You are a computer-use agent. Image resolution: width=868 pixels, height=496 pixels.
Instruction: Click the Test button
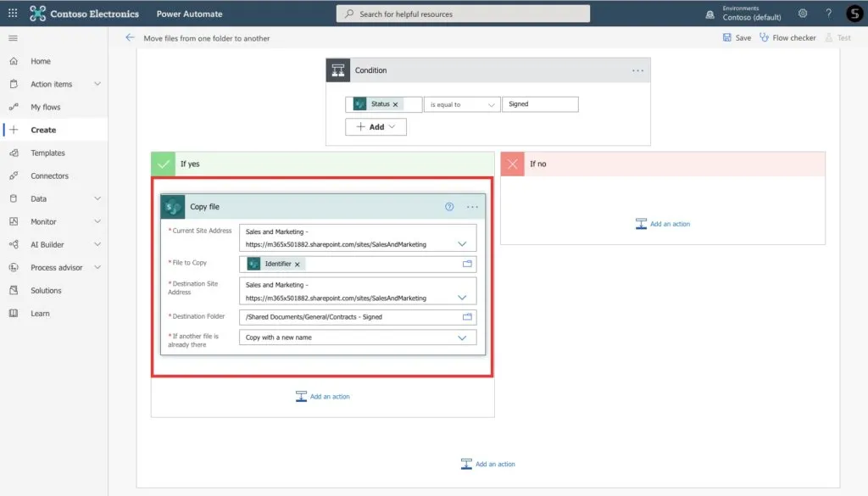pyautogui.click(x=838, y=37)
